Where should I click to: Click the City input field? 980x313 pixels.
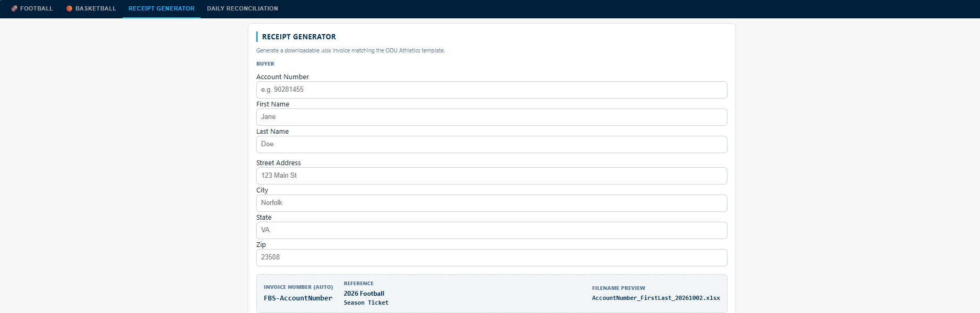(x=491, y=203)
